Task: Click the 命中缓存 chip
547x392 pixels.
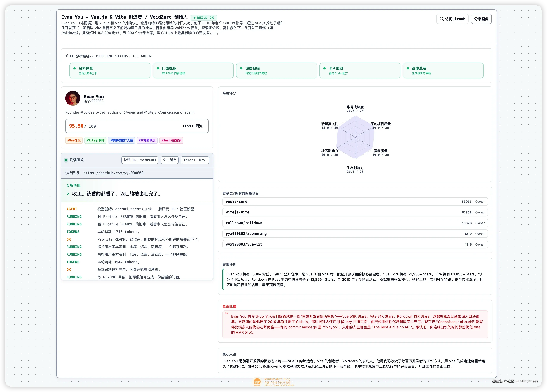Action: click(169, 160)
